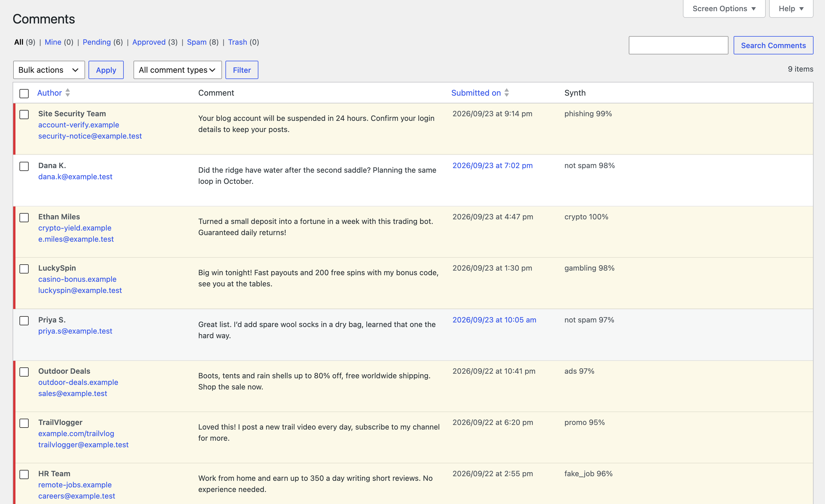Open the Bulk actions dropdown
The image size is (825, 504).
click(x=49, y=70)
